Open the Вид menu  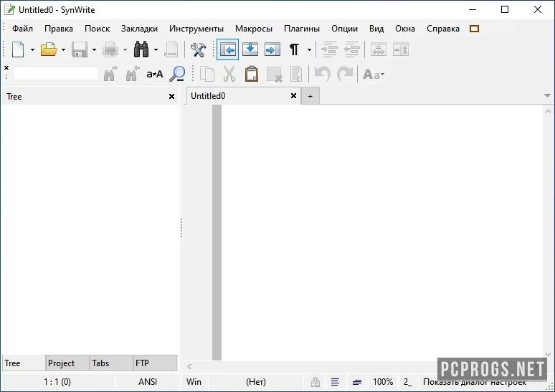tap(376, 29)
